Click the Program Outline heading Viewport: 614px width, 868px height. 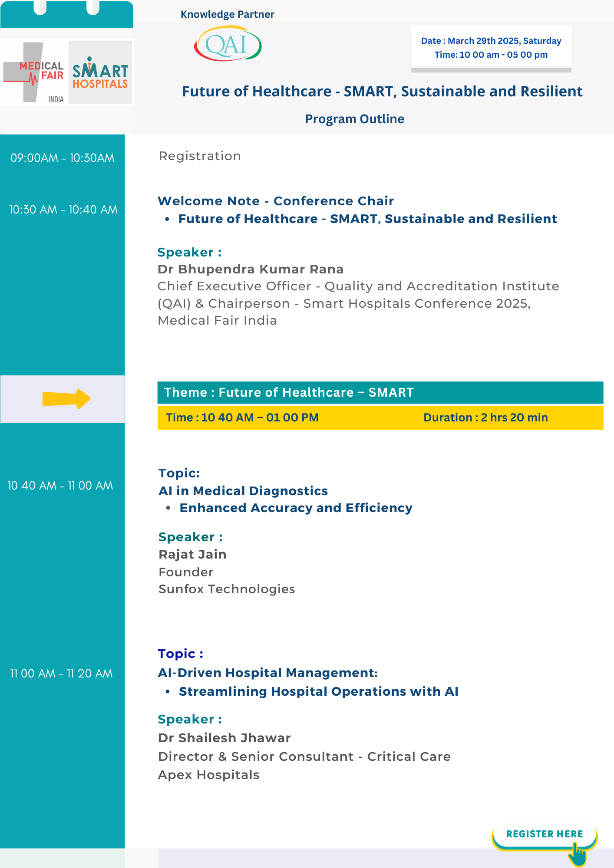click(354, 119)
